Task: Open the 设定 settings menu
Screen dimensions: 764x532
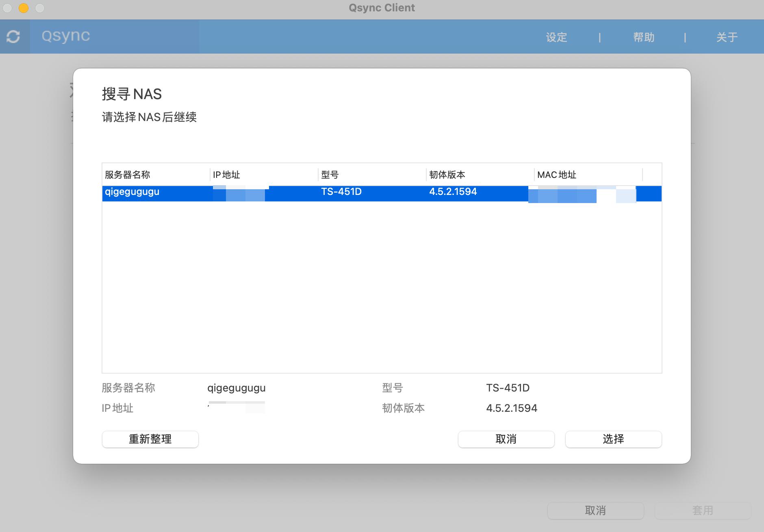Action: tap(556, 37)
